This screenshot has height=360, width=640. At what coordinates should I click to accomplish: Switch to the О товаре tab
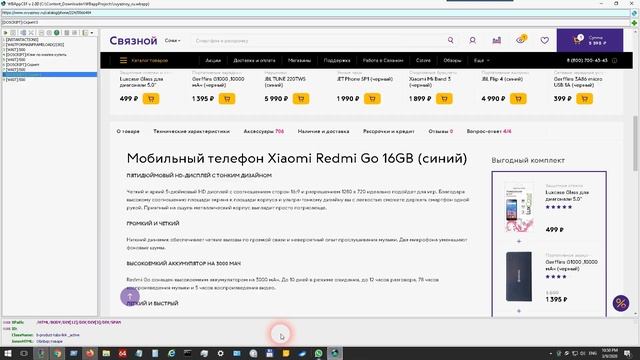128,131
